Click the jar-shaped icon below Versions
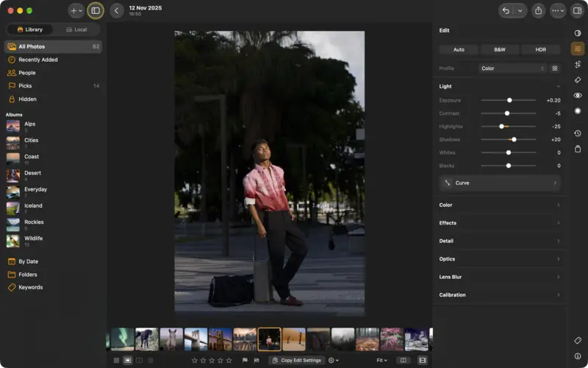Viewport: 588px width, 368px height. tap(578, 149)
